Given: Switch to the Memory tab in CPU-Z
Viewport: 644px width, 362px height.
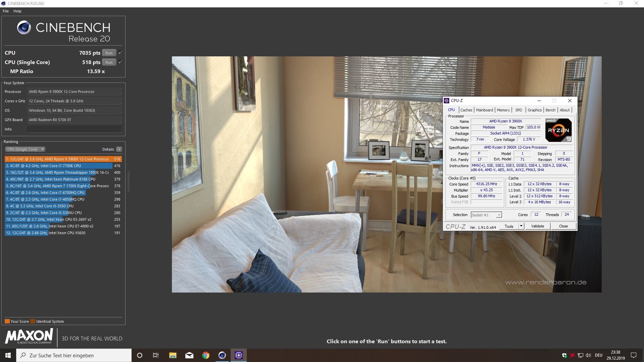Looking at the screenshot, I should pyautogui.click(x=503, y=110).
